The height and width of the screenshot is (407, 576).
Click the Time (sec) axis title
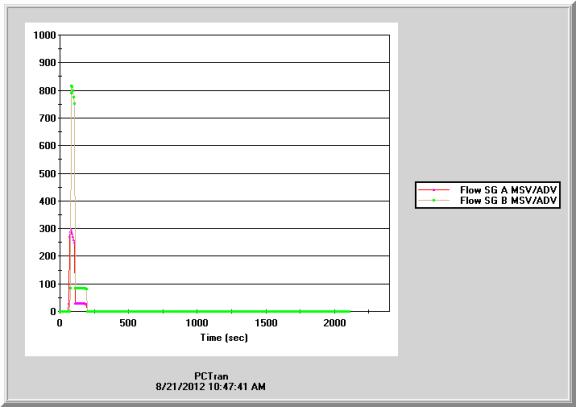[224, 338]
